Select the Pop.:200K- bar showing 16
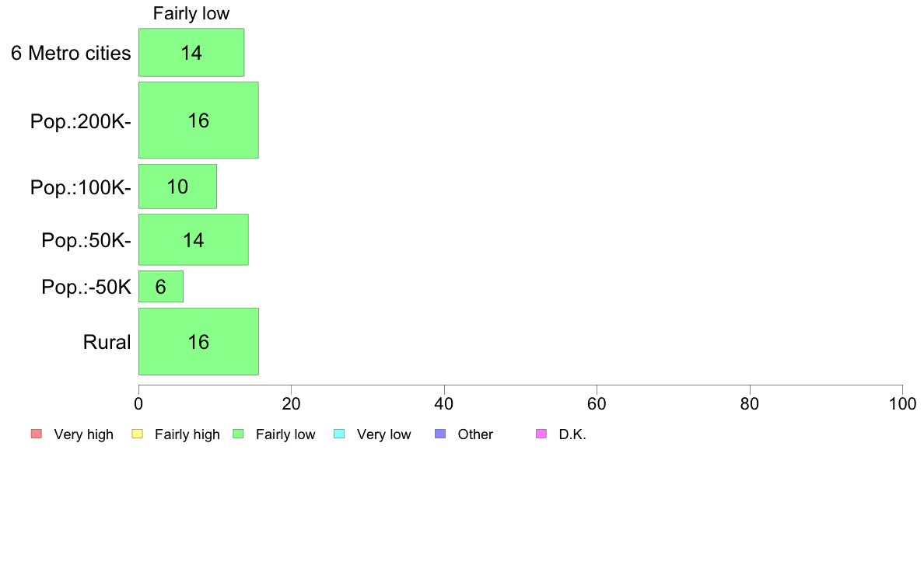This screenshot has height=572, width=924. pos(198,120)
